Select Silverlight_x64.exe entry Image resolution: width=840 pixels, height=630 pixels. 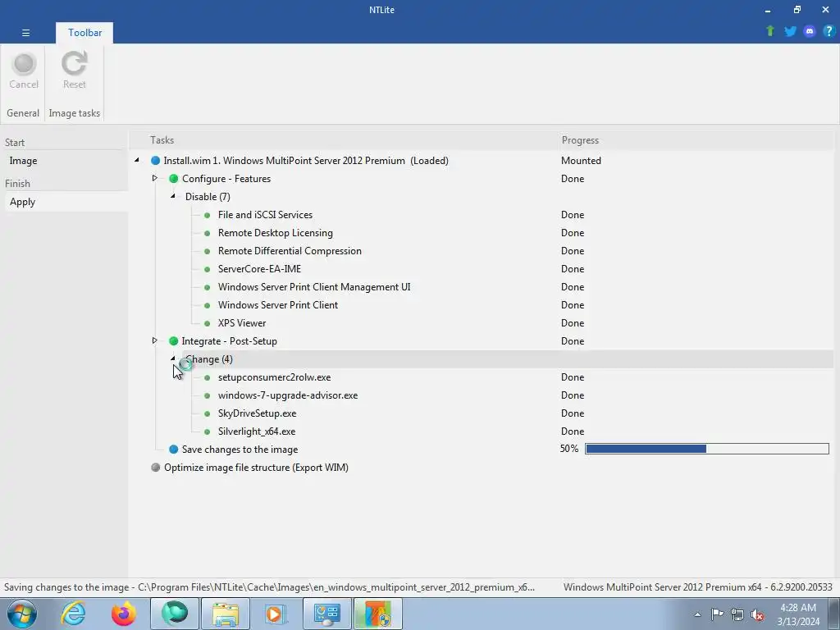257,431
